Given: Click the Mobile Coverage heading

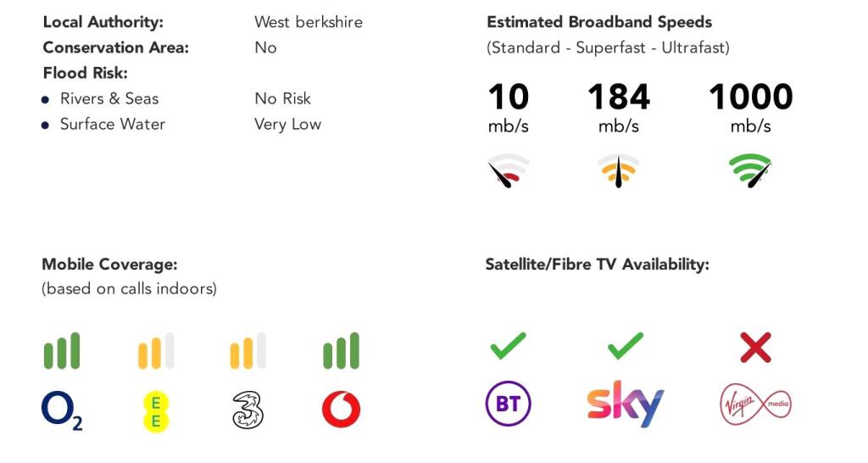Looking at the screenshot, I should [109, 265].
